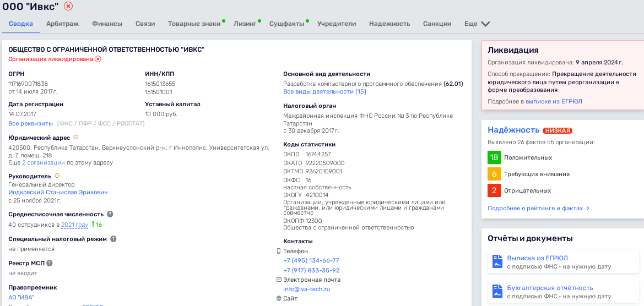Click the ИНН value 1615013655
644x306 pixels.
pyautogui.click(x=160, y=84)
